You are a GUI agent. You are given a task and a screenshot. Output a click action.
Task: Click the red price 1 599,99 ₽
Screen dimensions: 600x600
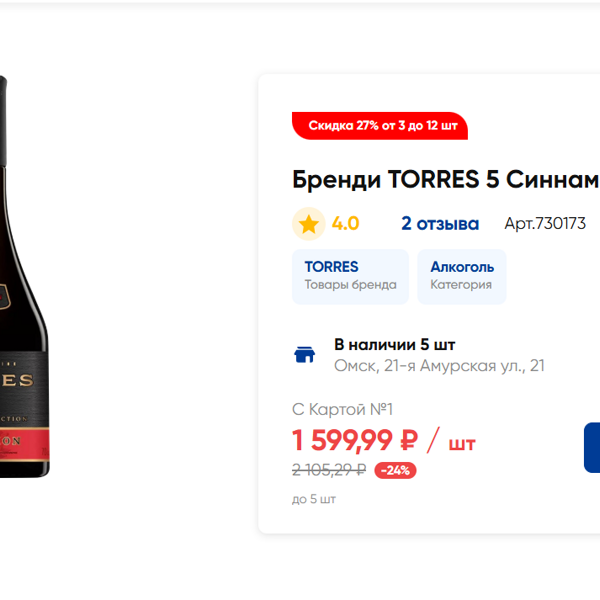click(355, 440)
